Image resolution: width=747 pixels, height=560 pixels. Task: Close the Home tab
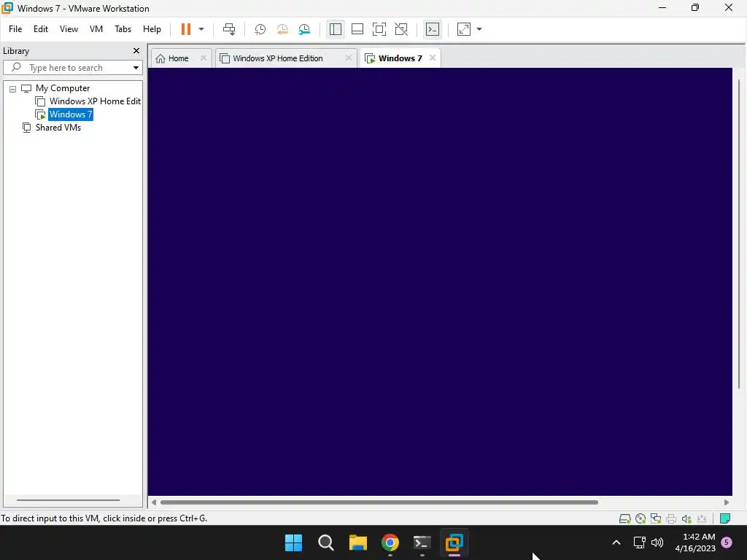coord(204,58)
